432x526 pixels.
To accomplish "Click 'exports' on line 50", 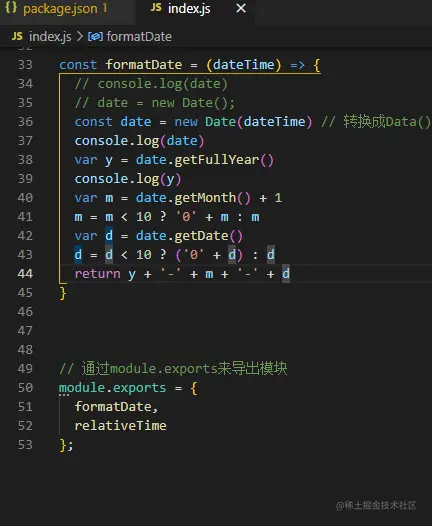I will 139,389.
